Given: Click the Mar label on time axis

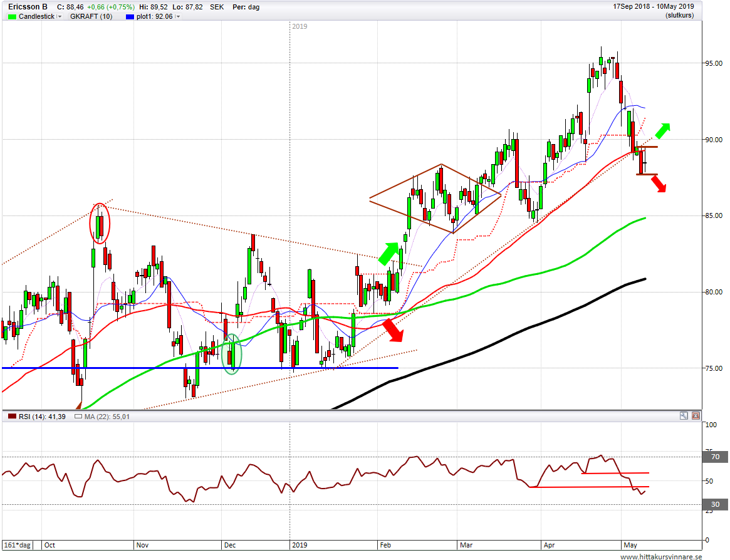Looking at the screenshot, I should (466, 544).
